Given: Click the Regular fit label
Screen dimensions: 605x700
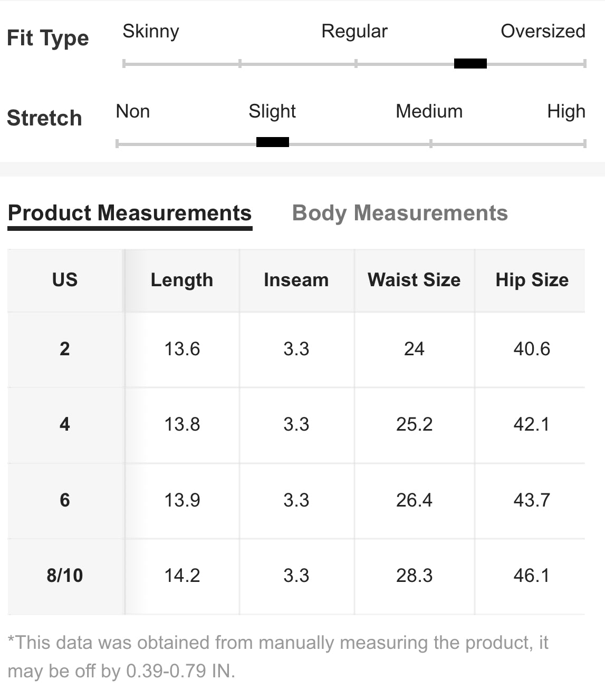Looking at the screenshot, I should coord(354,32).
